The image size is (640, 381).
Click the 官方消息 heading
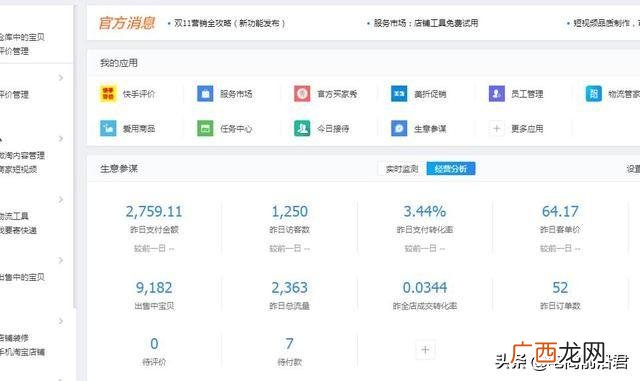point(127,23)
